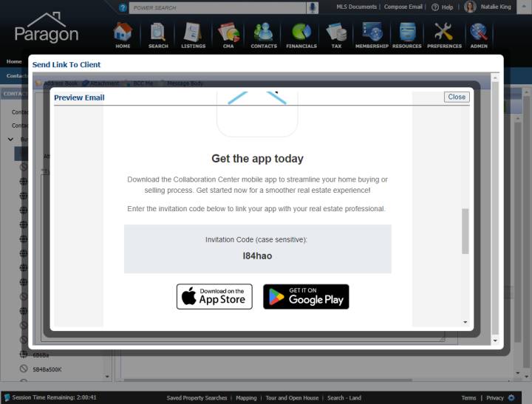This screenshot has height=404, width=532.
Task: Click the Home breadcrumb tab
Action: coord(14,61)
